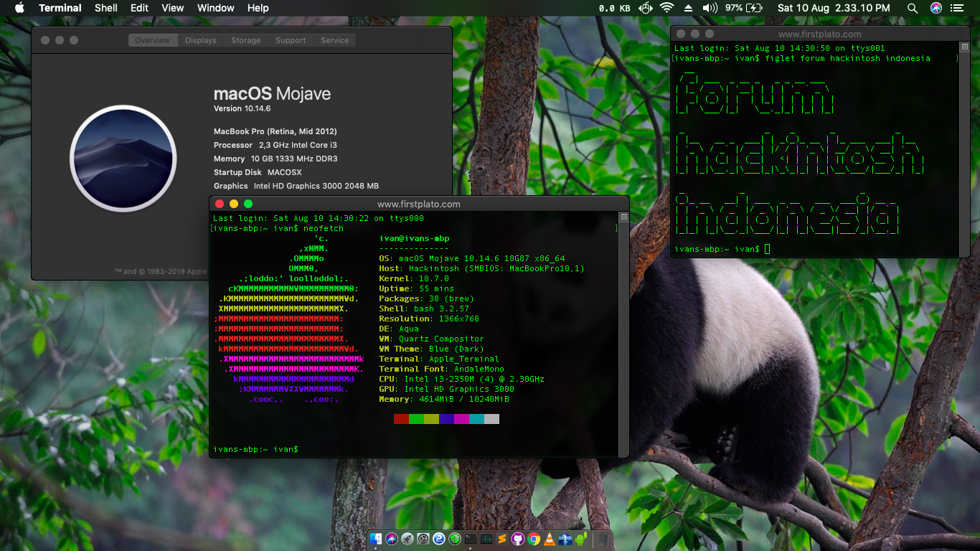Open the Terminal application menu
Screen dimensions: 980x551
(60, 8)
